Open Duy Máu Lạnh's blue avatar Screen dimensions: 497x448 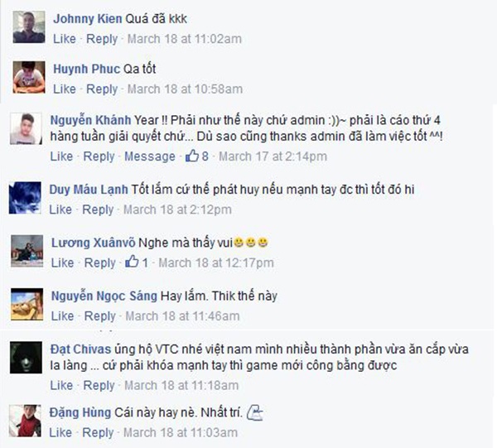[x=25, y=198]
